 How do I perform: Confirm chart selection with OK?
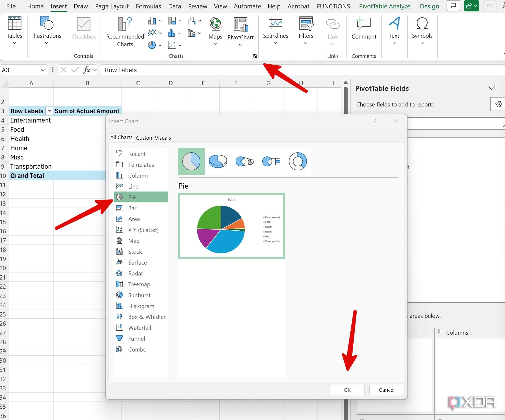tap(347, 390)
